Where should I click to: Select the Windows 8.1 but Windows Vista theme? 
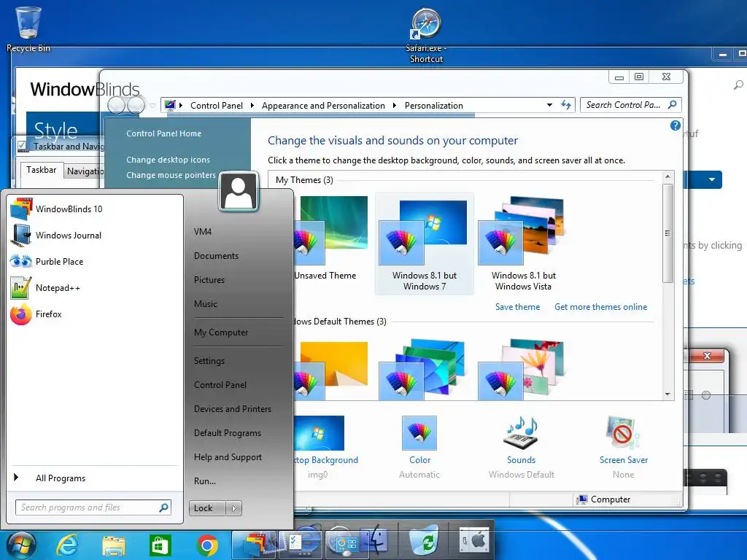pyautogui.click(x=523, y=244)
